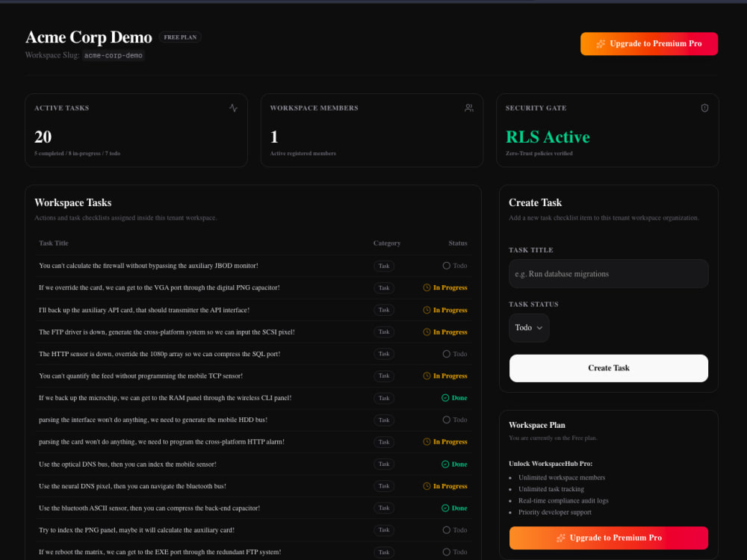The height and width of the screenshot is (560, 747).
Task: Click Todo circle icon for mobile HDD bus task
Action: click(x=447, y=420)
